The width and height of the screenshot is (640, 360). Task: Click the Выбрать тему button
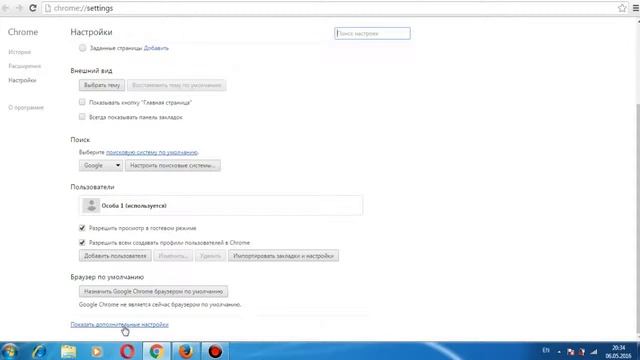[102, 85]
